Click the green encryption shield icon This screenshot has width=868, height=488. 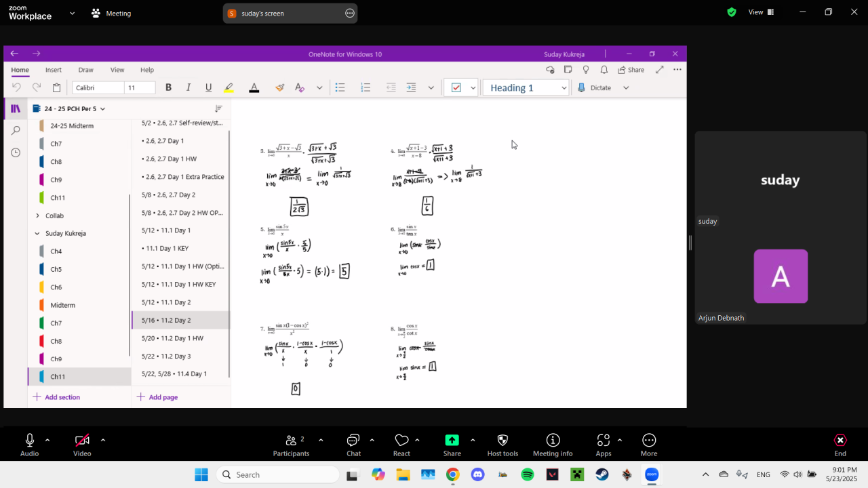coord(732,12)
